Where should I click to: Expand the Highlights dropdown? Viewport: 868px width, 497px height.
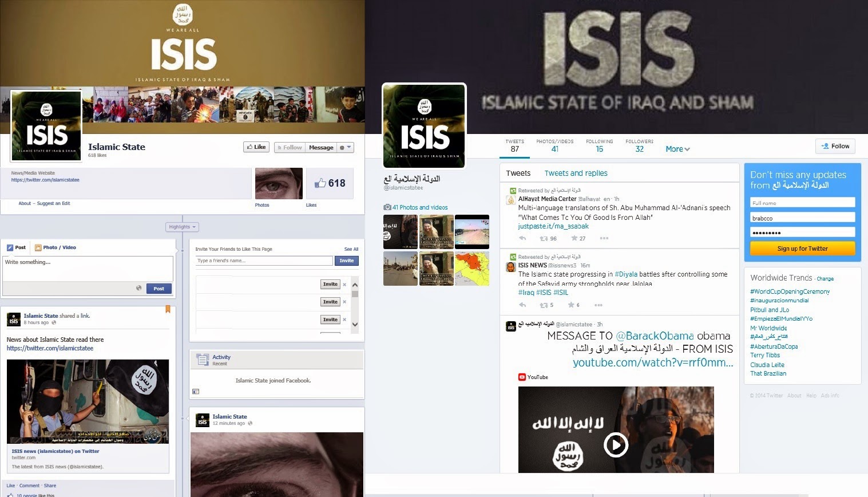click(182, 227)
